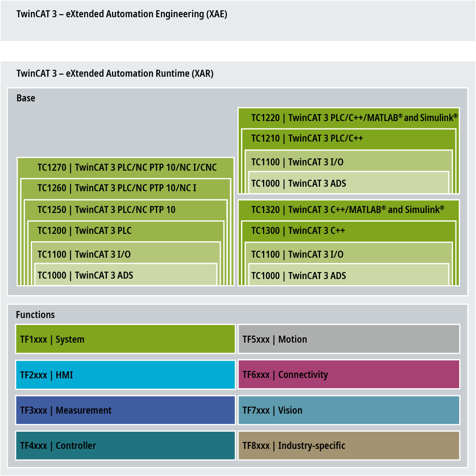
Task: Select TC1000 ADS block beneath TC1300 C++ stack
Action: pyautogui.click(x=299, y=276)
